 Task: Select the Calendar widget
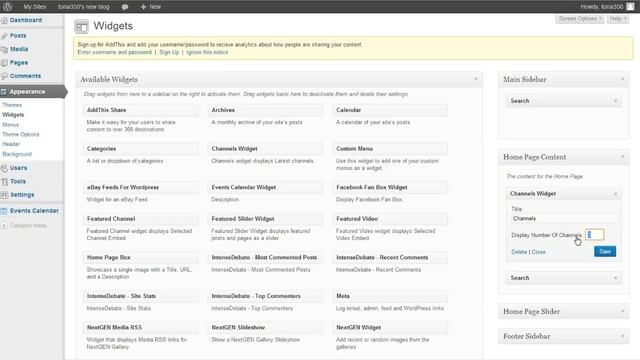[390, 110]
